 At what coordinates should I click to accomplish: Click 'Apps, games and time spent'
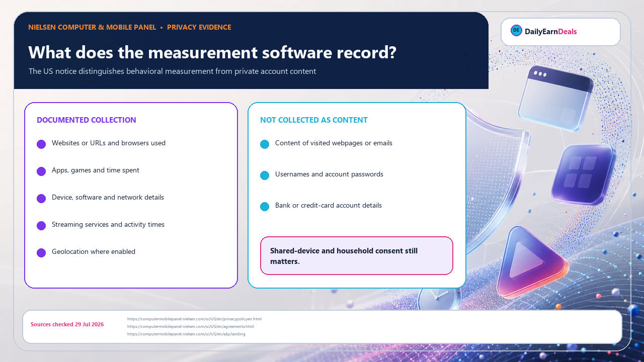pos(96,170)
